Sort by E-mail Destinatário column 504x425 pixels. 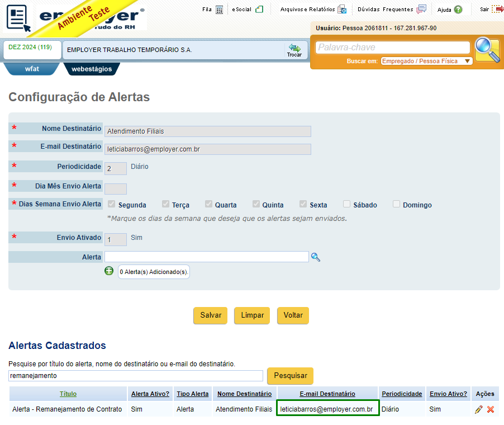coord(327,394)
